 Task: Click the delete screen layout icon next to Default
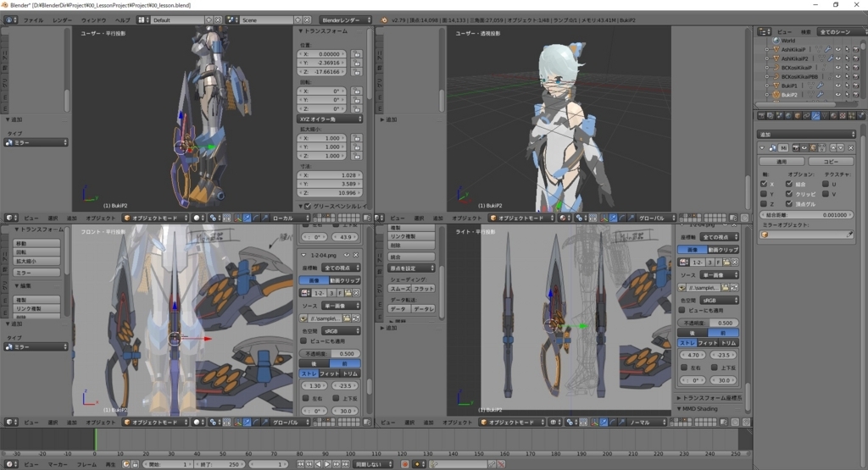[218, 20]
